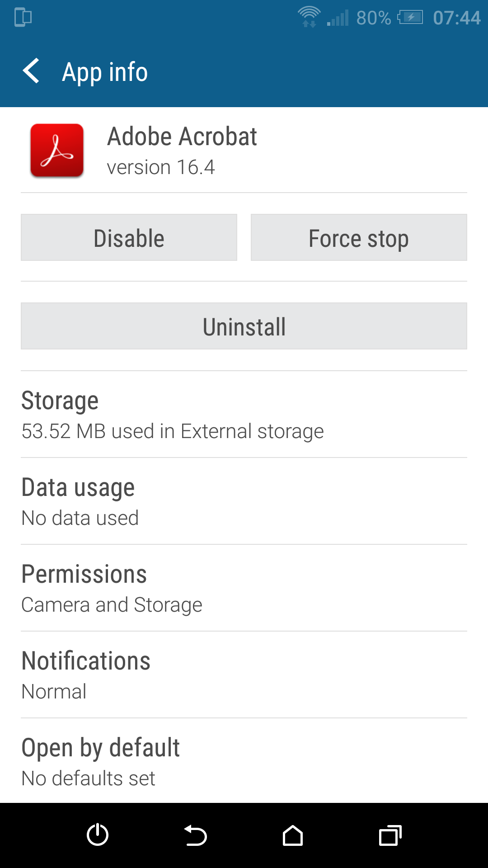This screenshot has width=488, height=868.
Task: Tap the screen notification icon in status bar
Action: point(23,17)
